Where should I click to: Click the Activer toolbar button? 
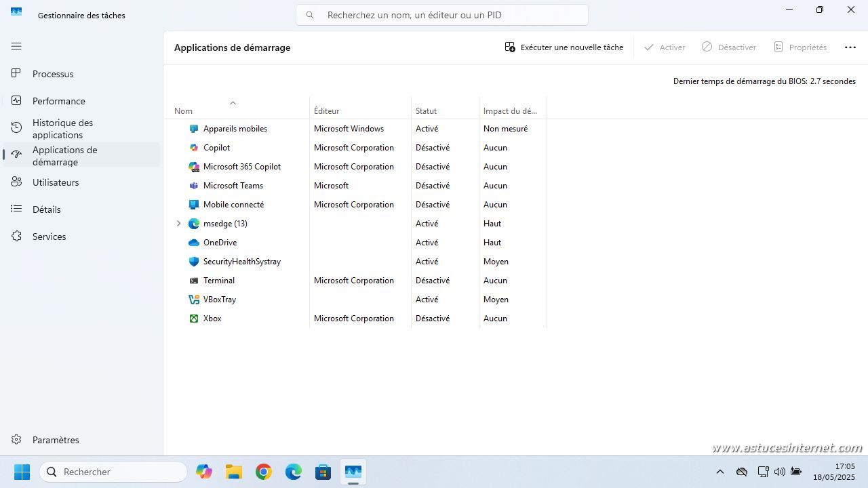pyautogui.click(x=665, y=47)
